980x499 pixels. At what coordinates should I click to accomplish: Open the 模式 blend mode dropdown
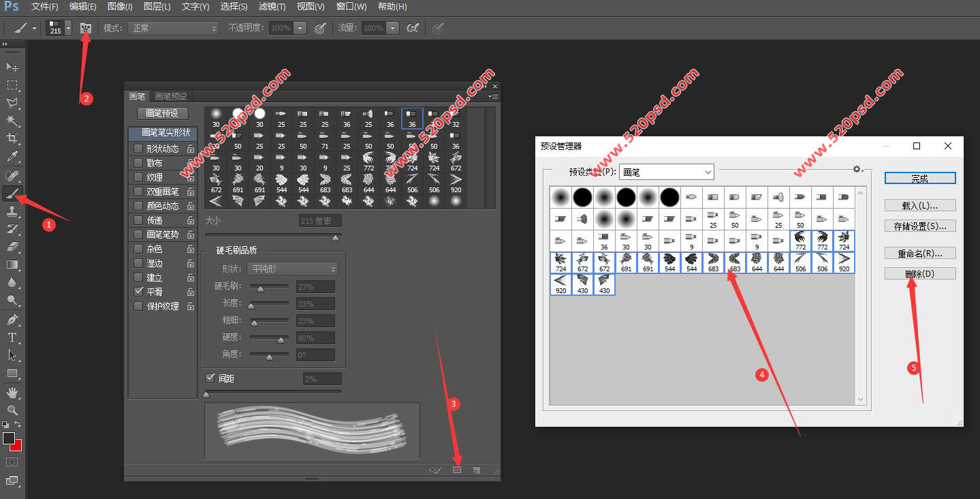click(x=174, y=28)
